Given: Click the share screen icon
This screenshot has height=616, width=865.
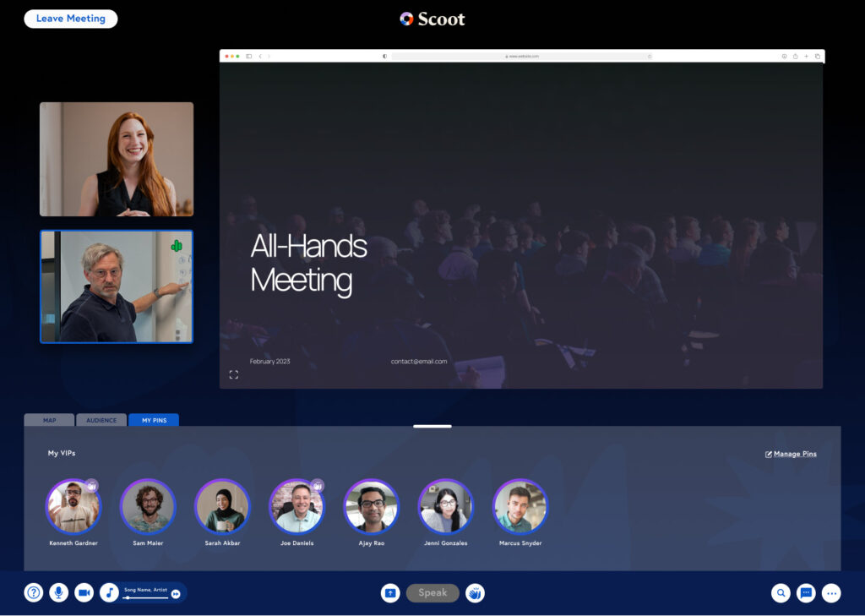Looking at the screenshot, I should pos(390,593).
